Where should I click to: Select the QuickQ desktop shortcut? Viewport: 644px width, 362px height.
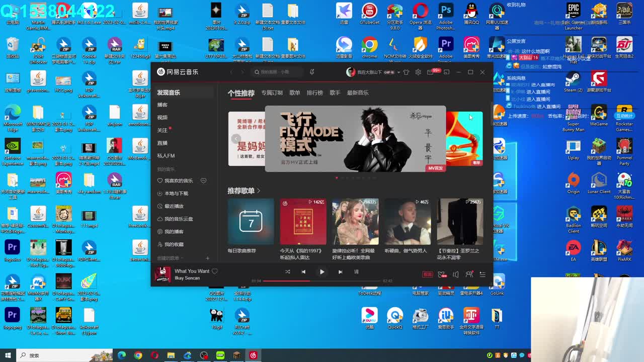[x=395, y=318]
